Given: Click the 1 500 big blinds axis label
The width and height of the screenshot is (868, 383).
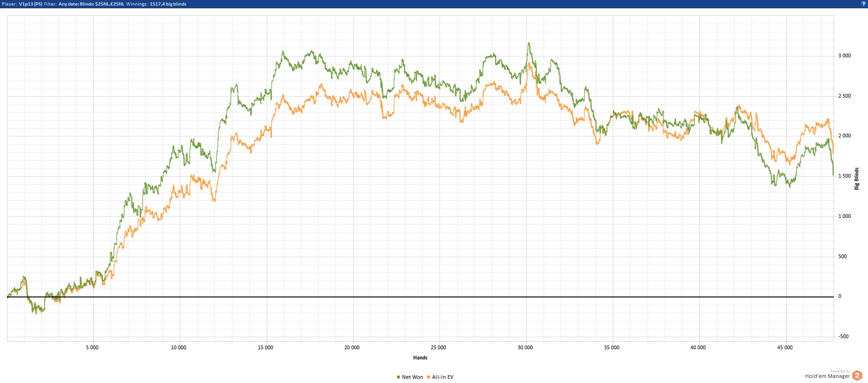Looking at the screenshot, I should click(x=844, y=176).
